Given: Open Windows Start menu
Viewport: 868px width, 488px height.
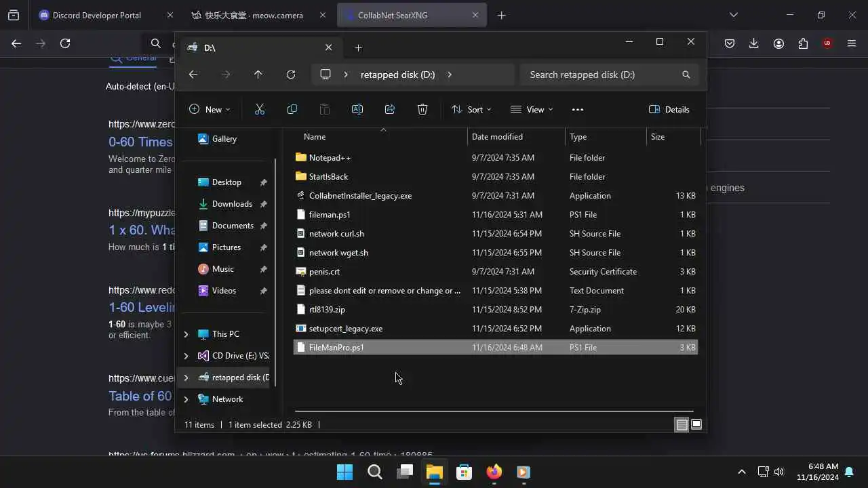Looking at the screenshot, I should click(345, 472).
